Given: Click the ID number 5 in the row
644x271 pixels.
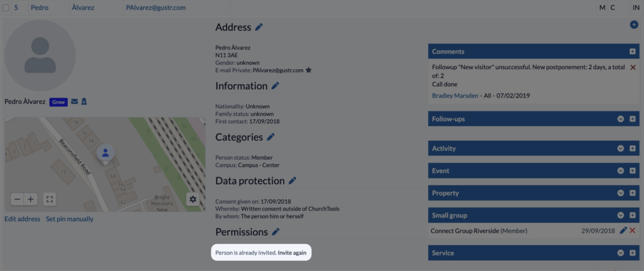Looking at the screenshot, I should coord(16,8).
